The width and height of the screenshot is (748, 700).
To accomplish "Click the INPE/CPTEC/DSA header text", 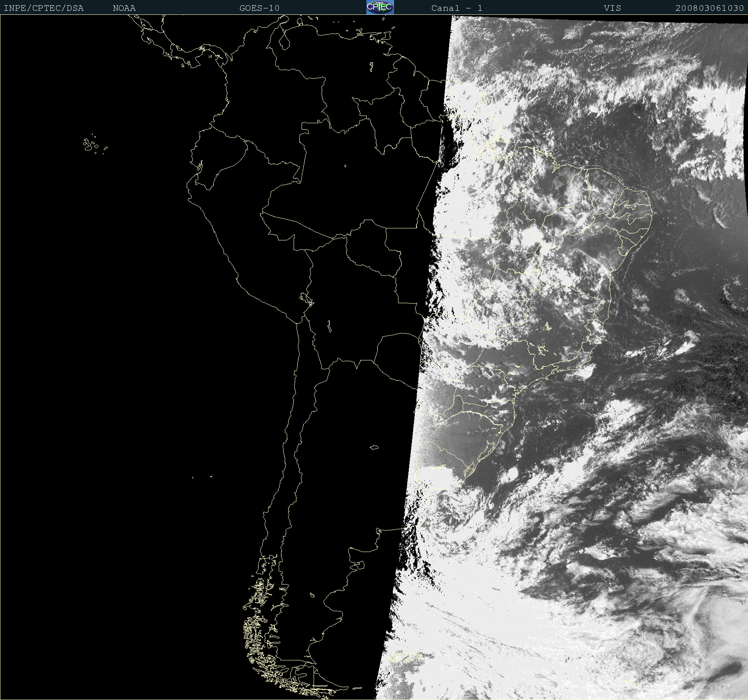I will pyautogui.click(x=44, y=8).
